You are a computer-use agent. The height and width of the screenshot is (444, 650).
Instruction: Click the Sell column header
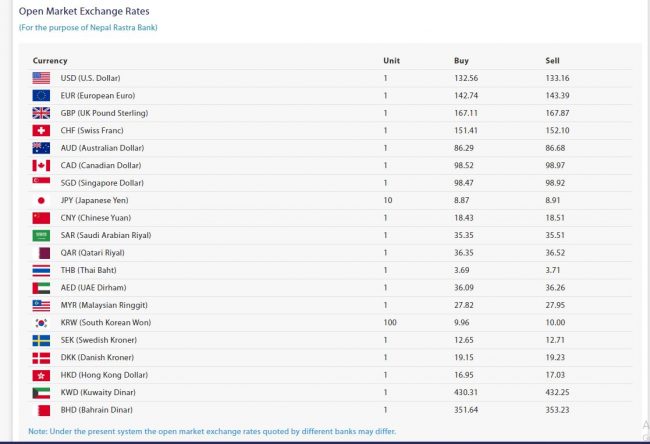tap(553, 61)
